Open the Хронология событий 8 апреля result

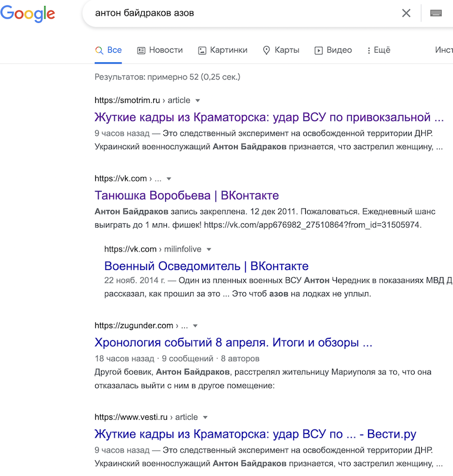(233, 342)
